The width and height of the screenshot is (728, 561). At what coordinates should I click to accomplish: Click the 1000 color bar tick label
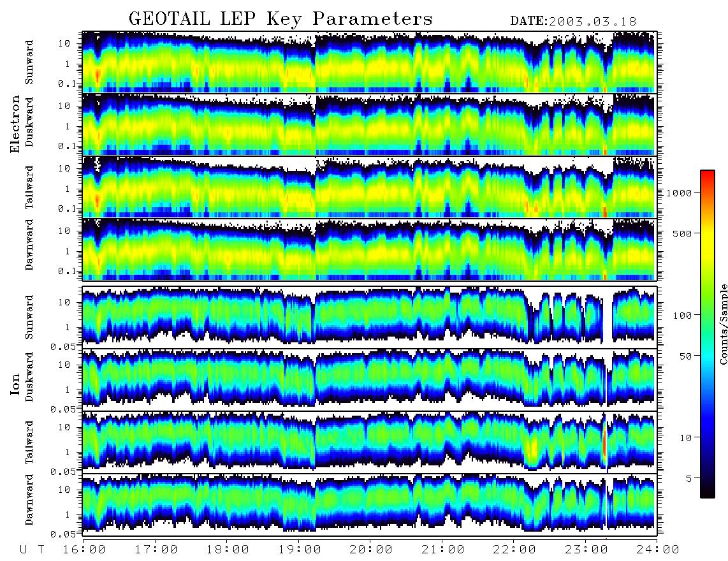coord(680,193)
